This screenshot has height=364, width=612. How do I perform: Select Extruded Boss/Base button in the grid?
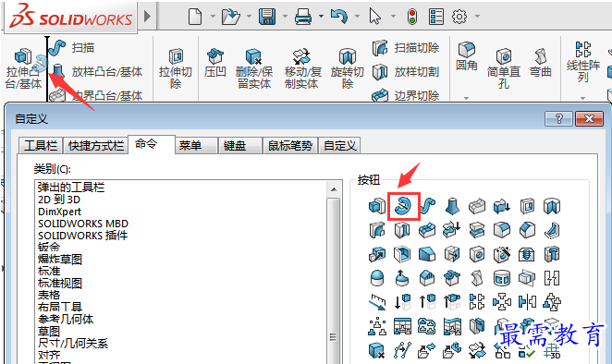coord(377,206)
